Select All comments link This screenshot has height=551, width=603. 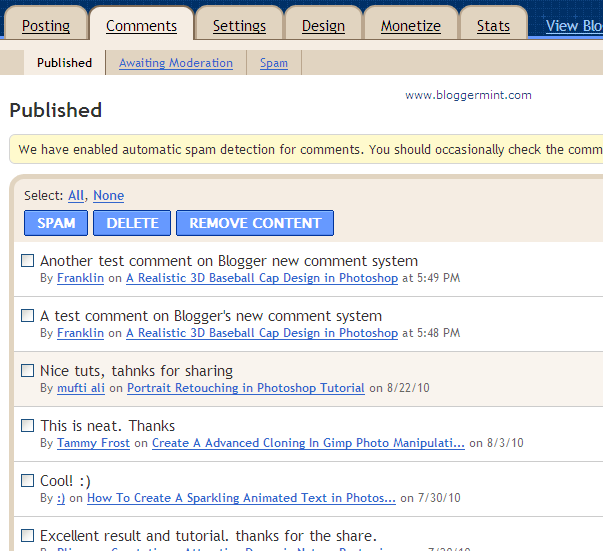[76, 195]
